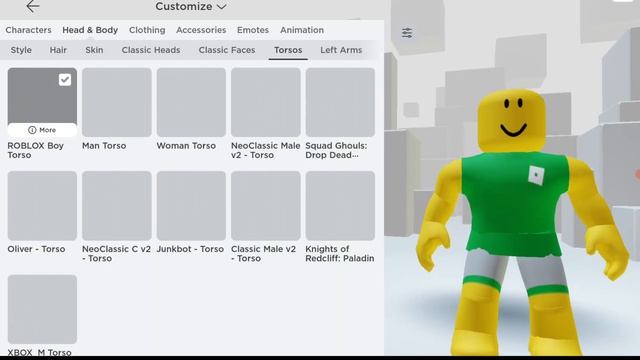Open the Customize dropdown menu

[x=191, y=7]
